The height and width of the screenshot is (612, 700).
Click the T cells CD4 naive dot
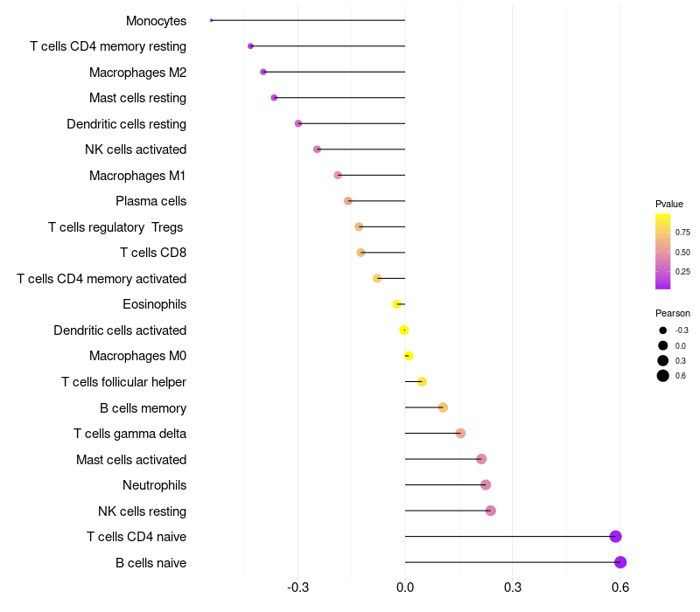click(x=615, y=537)
